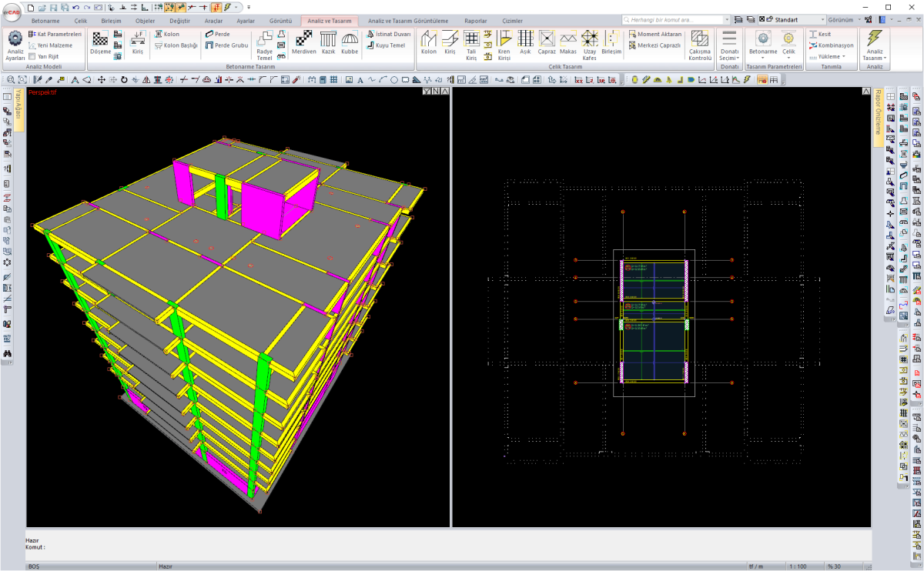The width and height of the screenshot is (924, 571).
Task: Click the Moment Aktaran button
Action: (x=655, y=35)
